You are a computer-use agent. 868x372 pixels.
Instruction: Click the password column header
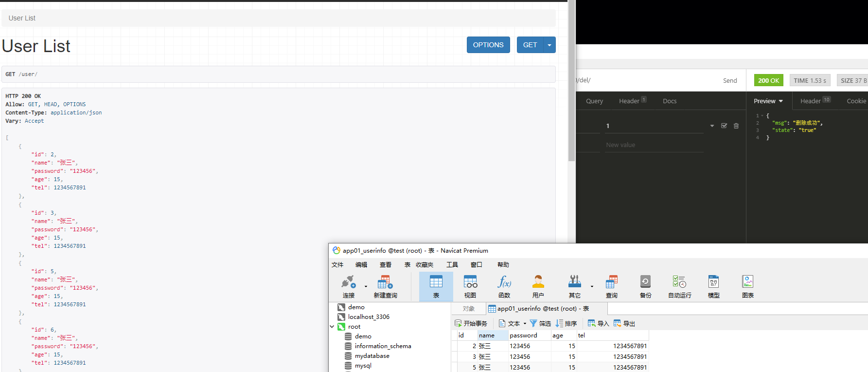click(529, 335)
